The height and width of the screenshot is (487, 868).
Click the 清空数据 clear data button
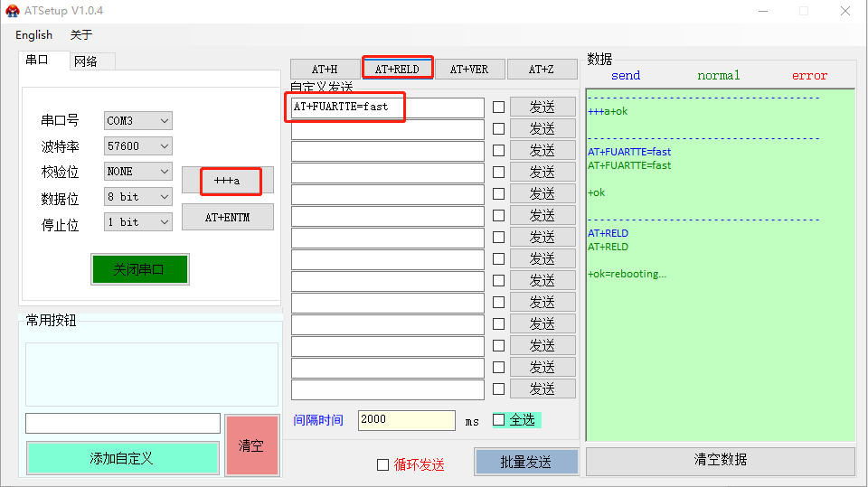click(720, 460)
